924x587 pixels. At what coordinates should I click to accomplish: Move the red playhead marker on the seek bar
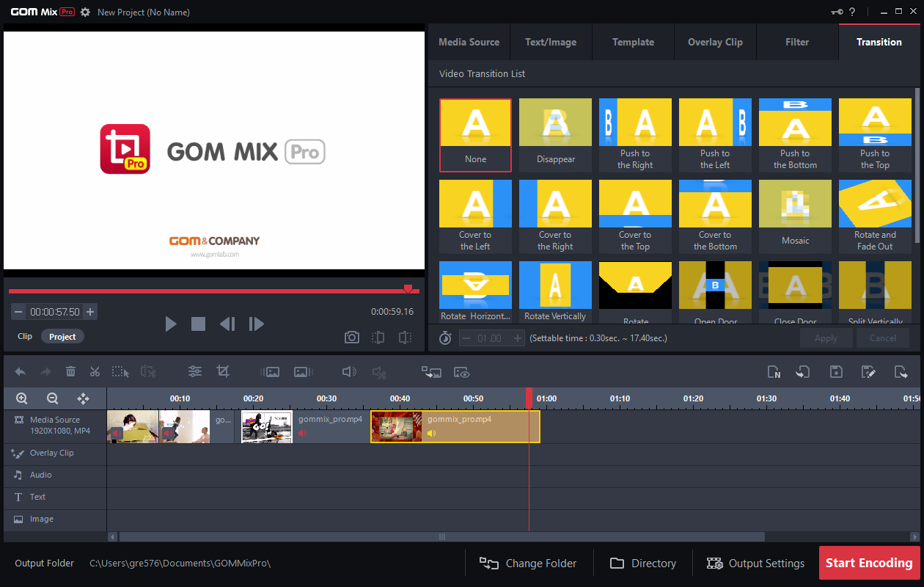[x=408, y=288]
